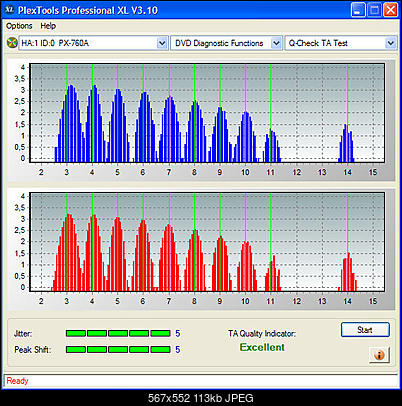Close the PlexTools Professional window
Screen dimensions: 402x406
(390, 10)
